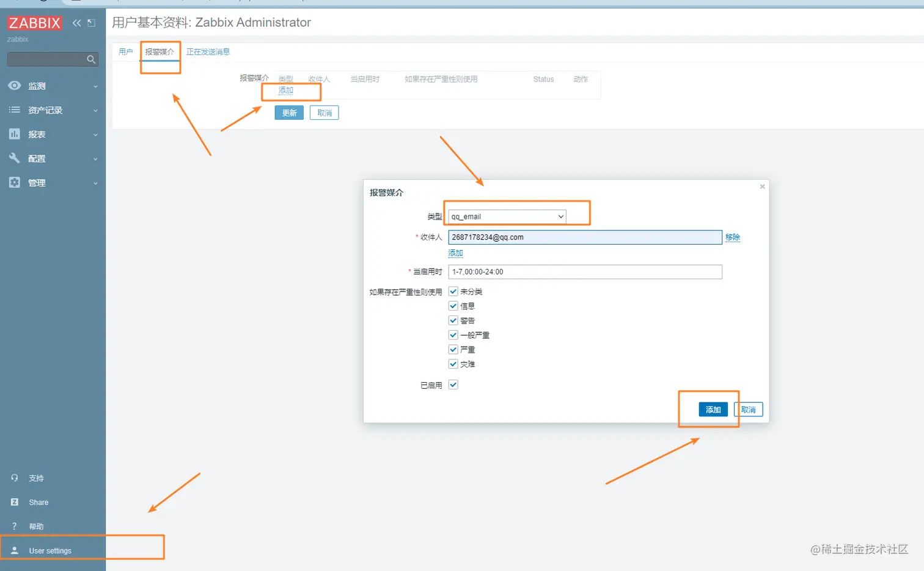Screen dimensions: 924x571
Task: Click the 取消 button beside 更新
Action: point(324,112)
